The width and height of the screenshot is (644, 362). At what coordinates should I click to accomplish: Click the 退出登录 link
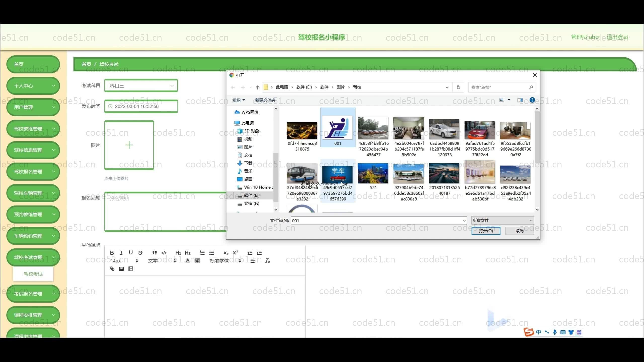617,37
